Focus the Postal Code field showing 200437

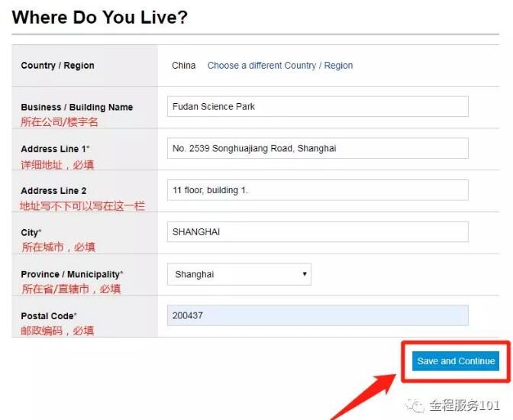point(318,315)
